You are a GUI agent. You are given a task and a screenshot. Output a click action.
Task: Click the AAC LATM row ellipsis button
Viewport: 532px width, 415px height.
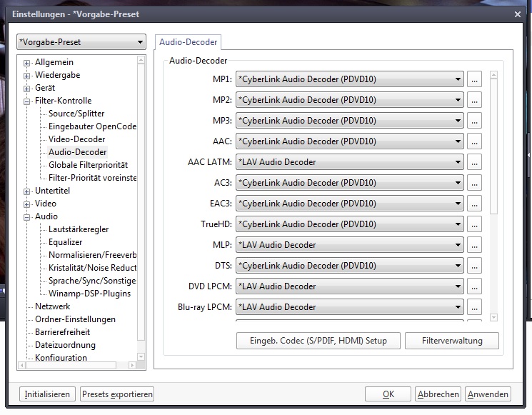(x=474, y=162)
